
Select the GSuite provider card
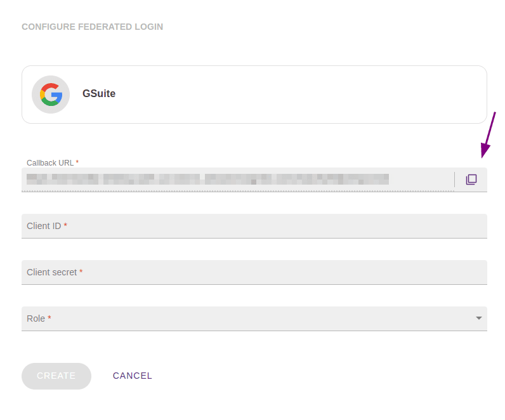(x=254, y=95)
